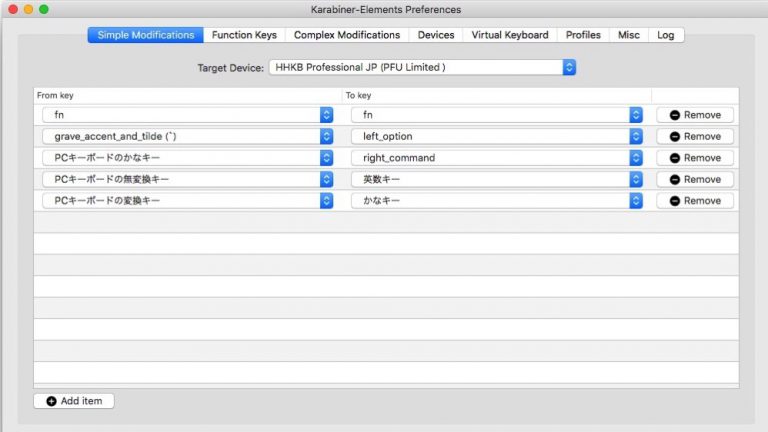The height and width of the screenshot is (432, 768).
Task: Switch to the Function Keys tab
Action: click(244, 35)
